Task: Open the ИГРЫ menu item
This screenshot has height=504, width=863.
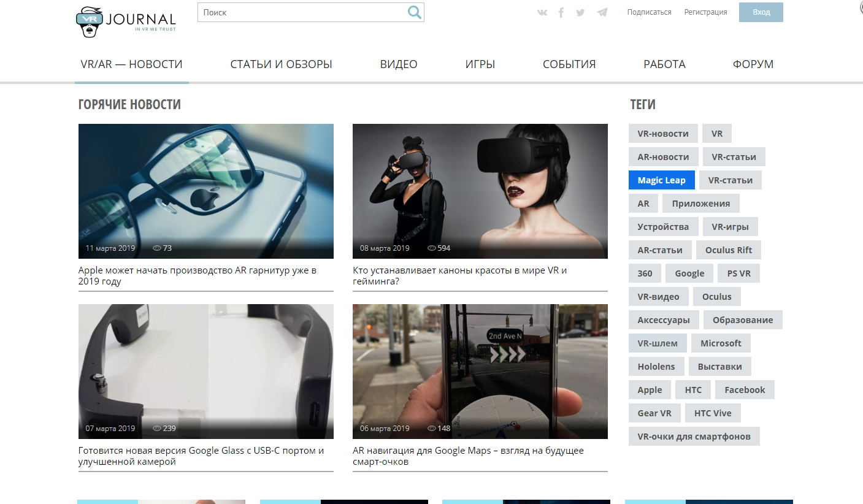Action: tap(480, 64)
